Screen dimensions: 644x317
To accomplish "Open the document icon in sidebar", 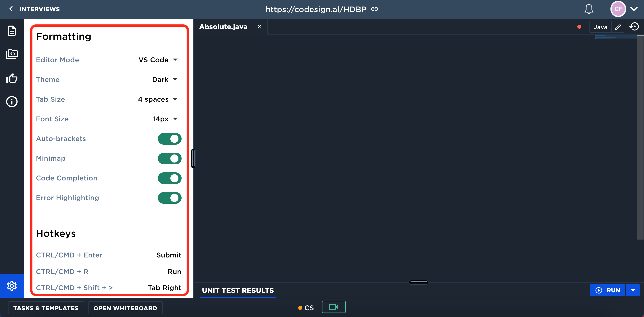I will (12, 31).
